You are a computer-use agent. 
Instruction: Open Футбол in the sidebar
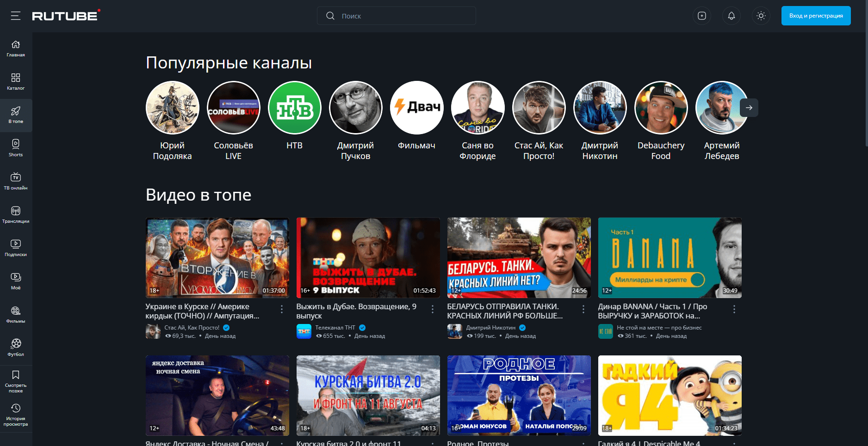16,348
